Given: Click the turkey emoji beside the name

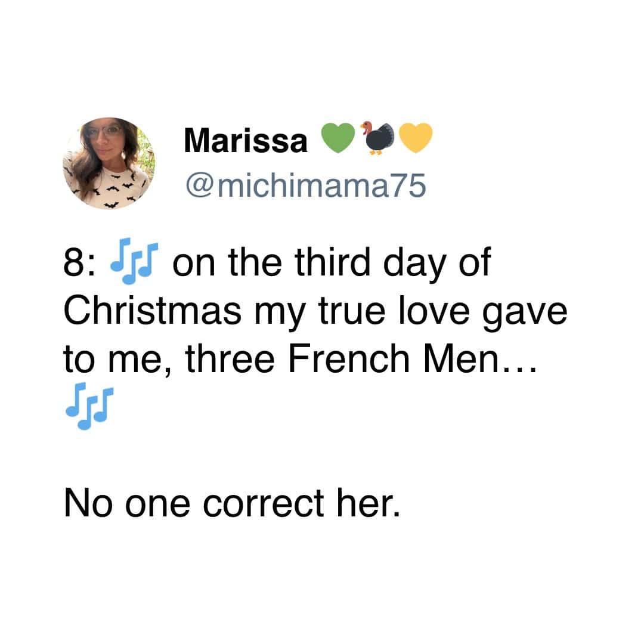Looking at the screenshot, I should tap(376, 138).
